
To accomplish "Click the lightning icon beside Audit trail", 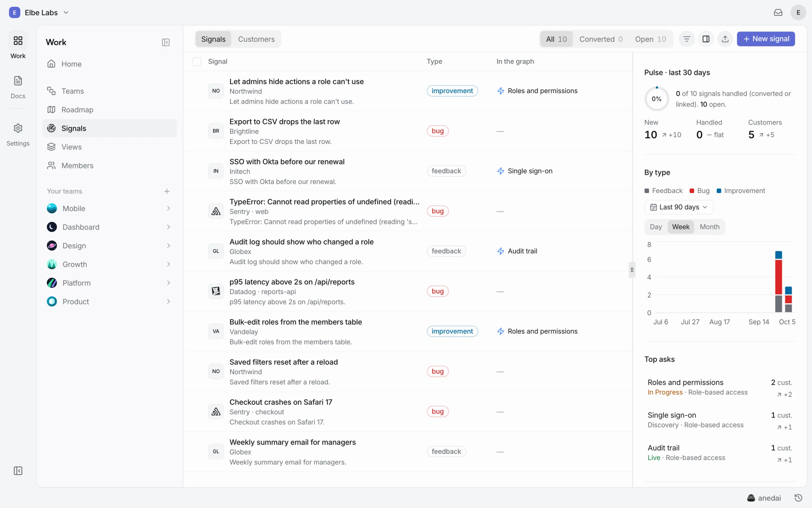I will coord(500,251).
